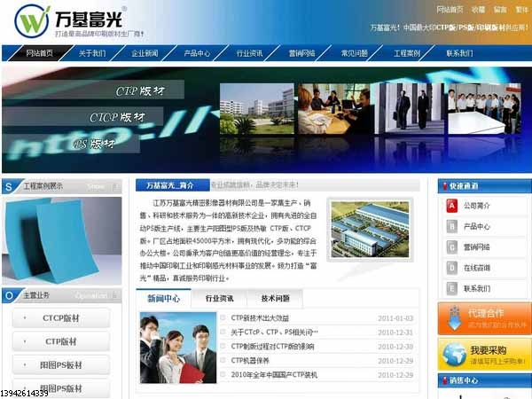Click the date 2010-12-31
532x399 pixels.
395,332
